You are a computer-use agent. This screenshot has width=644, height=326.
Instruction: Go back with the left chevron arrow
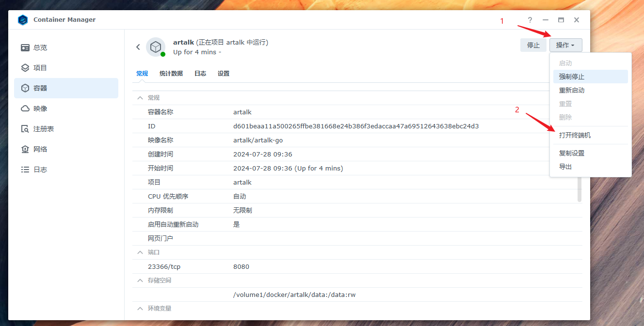click(x=138, y=47)
